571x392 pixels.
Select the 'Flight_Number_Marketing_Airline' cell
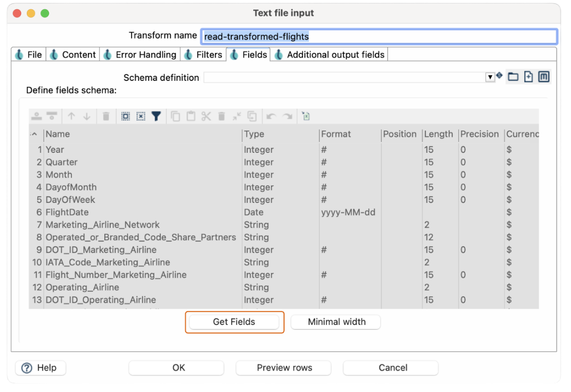point(143,275)
